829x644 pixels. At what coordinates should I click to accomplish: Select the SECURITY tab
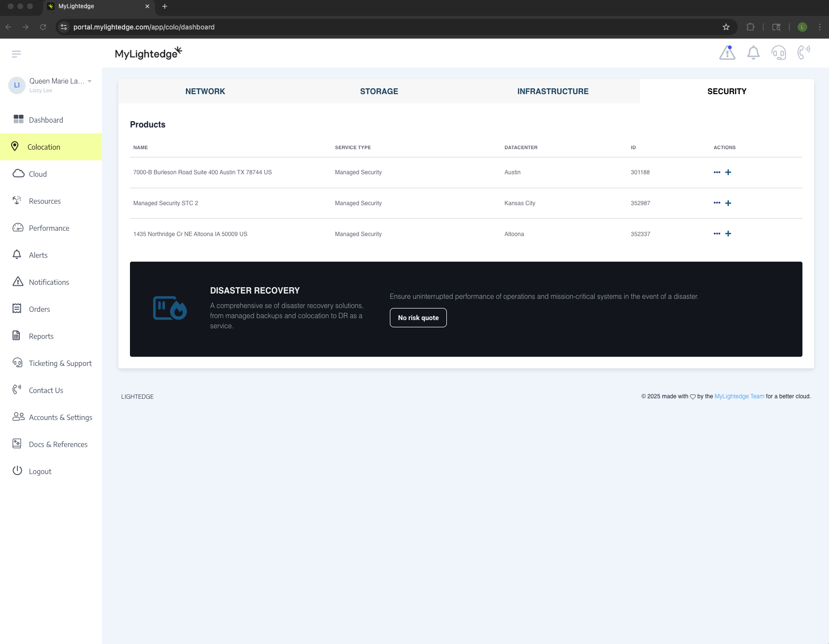[x=727, y=91]
